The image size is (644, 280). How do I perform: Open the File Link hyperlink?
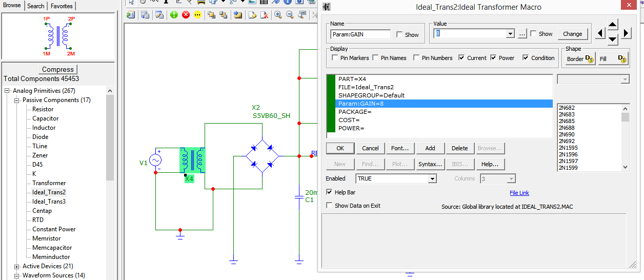pos(519,193)
